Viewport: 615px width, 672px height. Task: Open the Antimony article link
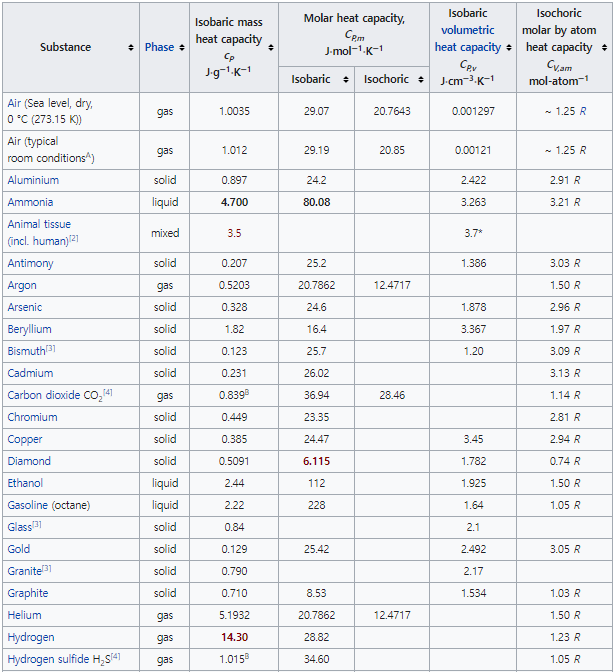(x=30, y=263)
